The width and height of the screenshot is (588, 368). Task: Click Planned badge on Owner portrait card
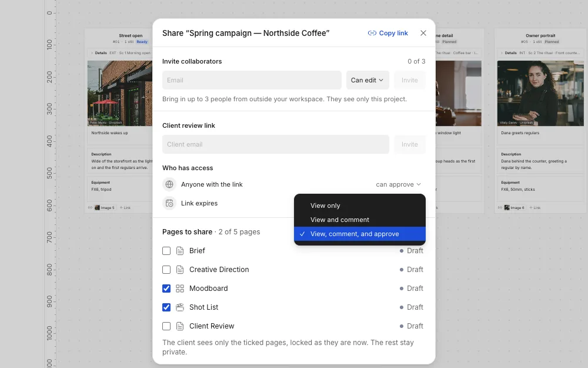[552, 42]
